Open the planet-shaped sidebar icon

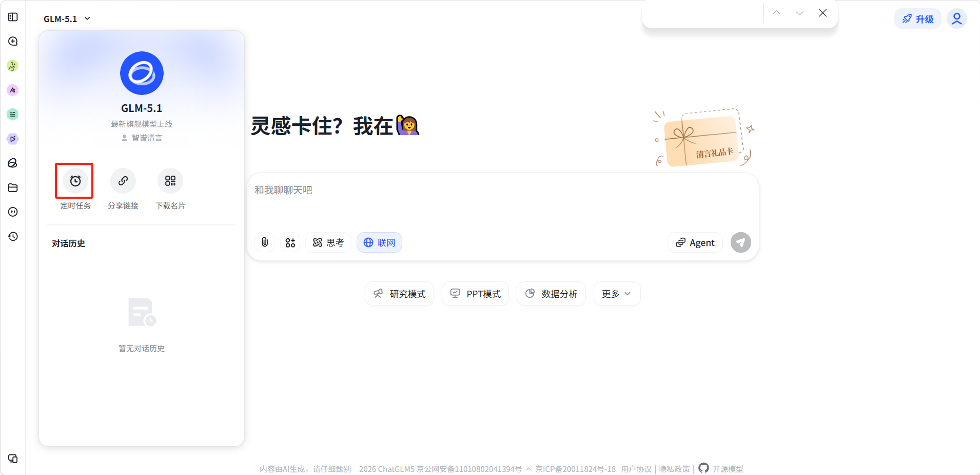[13, 163]
